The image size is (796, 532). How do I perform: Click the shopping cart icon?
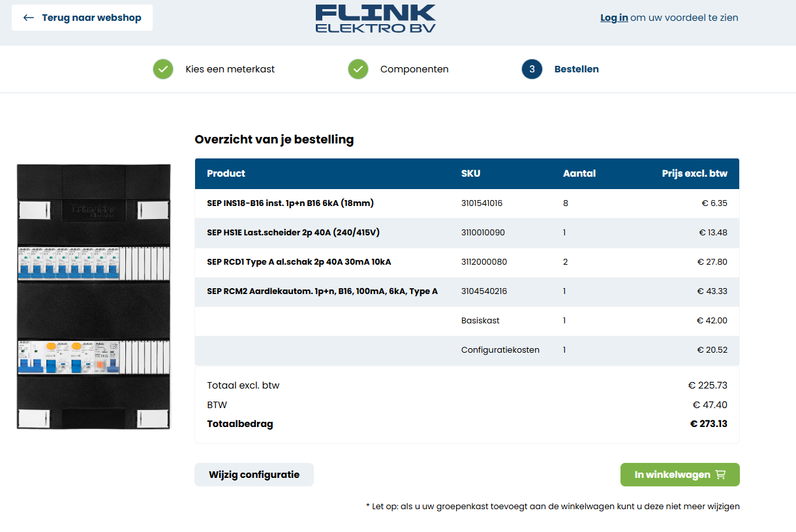pyautogui.click(x=720, y=475)
